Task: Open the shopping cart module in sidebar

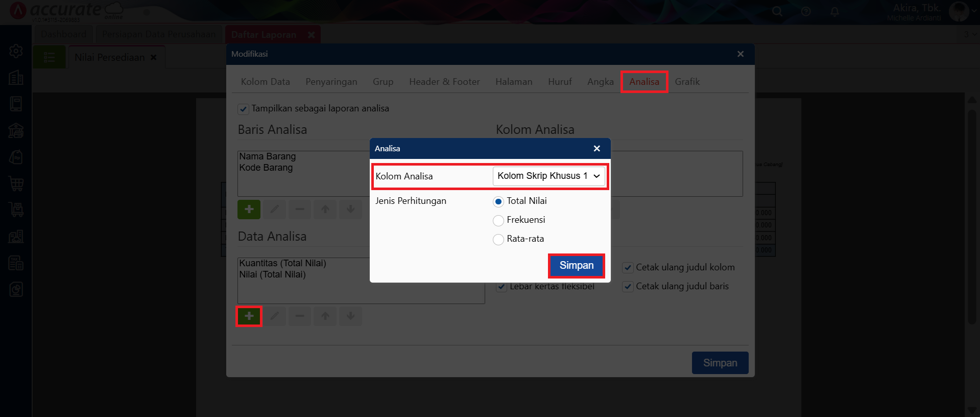Action: point(16,183)
